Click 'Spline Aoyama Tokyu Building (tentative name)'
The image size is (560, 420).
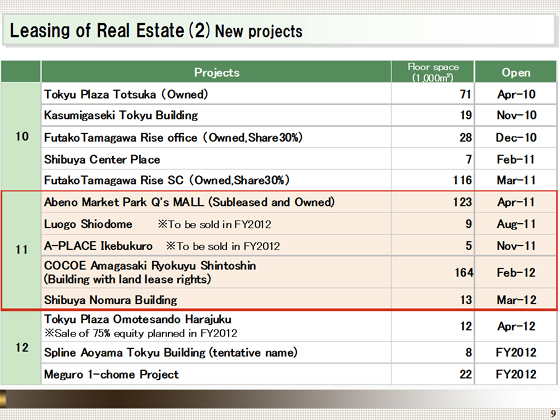point(171,352)
